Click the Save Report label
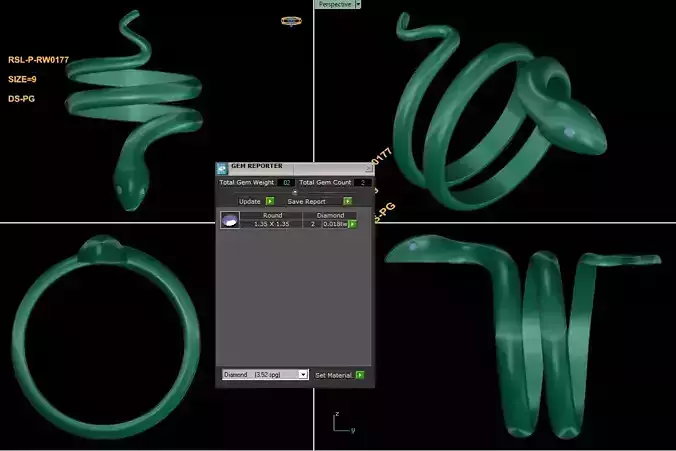Image resolution: width=676 pixels, height=451 pixels. click(307, 201)
